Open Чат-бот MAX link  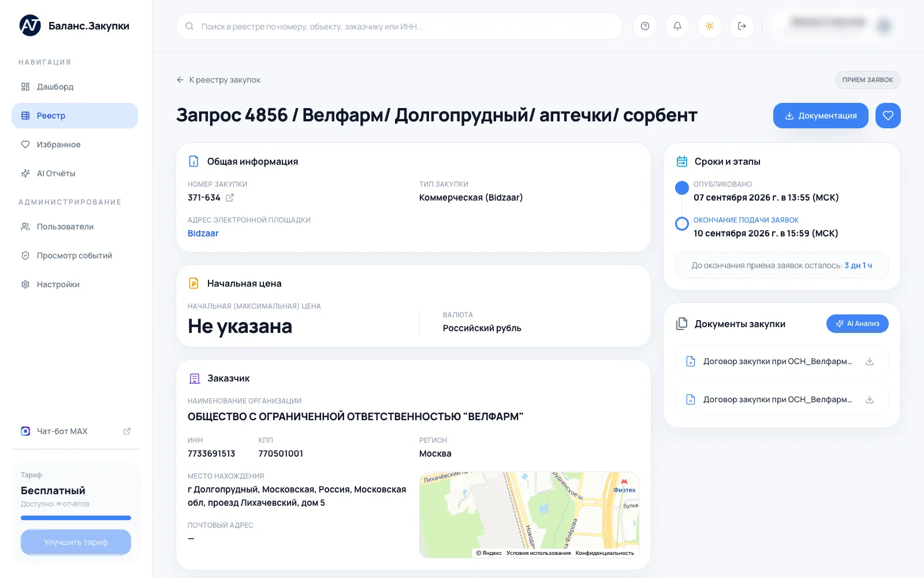(74, 431)
